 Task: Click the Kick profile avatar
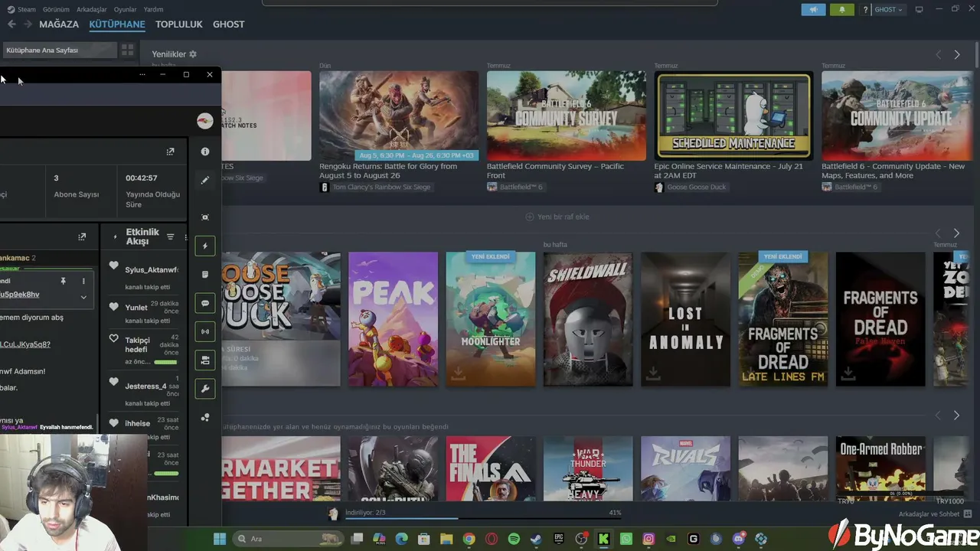tap(205, 121)
